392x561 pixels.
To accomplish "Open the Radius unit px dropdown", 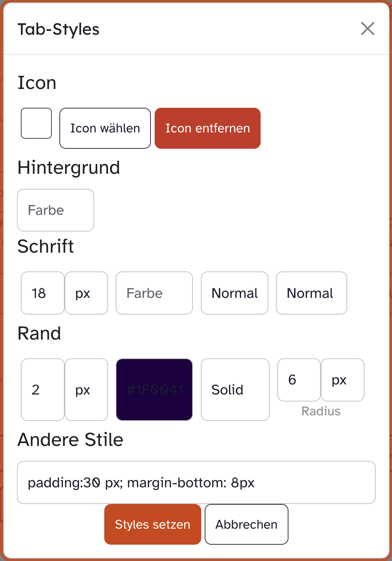I will click(343, 380).
